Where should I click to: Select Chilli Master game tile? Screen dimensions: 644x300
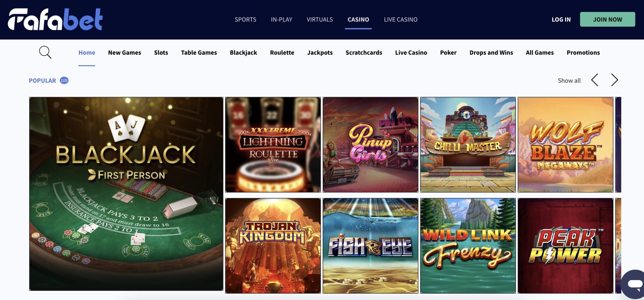click(x=468, y=145)
